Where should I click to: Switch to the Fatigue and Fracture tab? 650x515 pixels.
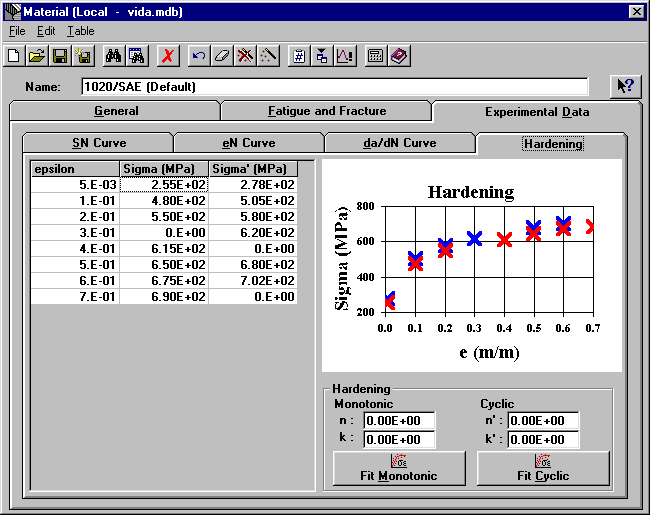[x=326, y=111]
